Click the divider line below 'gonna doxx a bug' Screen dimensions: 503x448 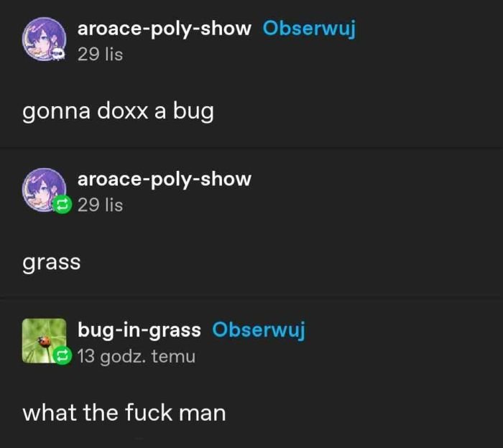click(x=251, y=147)
